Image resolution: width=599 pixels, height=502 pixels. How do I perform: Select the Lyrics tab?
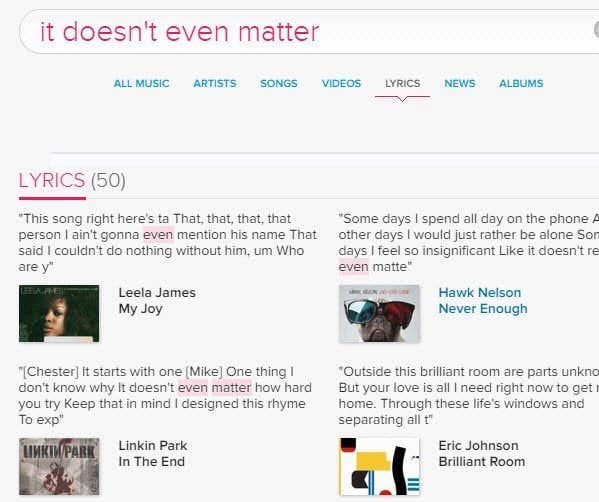pos(403,83)
